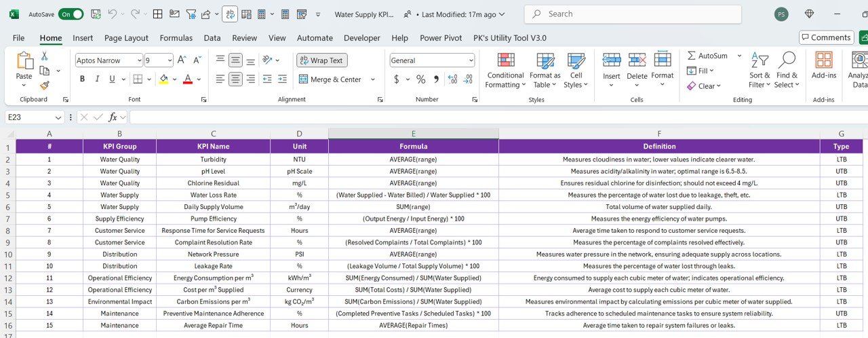Open Format as Table gallery
This screenshot has height=338, width=868.
pyautogui.click(x=545, y=71)
